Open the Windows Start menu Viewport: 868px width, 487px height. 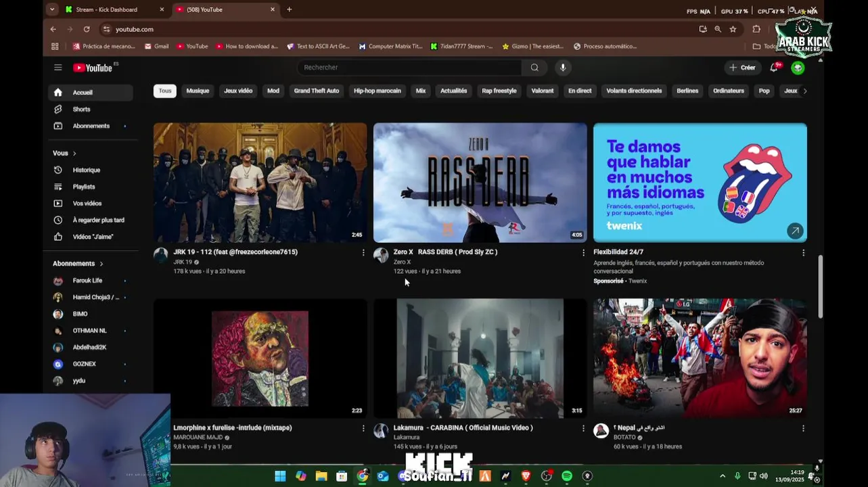[x=280, y=476]
